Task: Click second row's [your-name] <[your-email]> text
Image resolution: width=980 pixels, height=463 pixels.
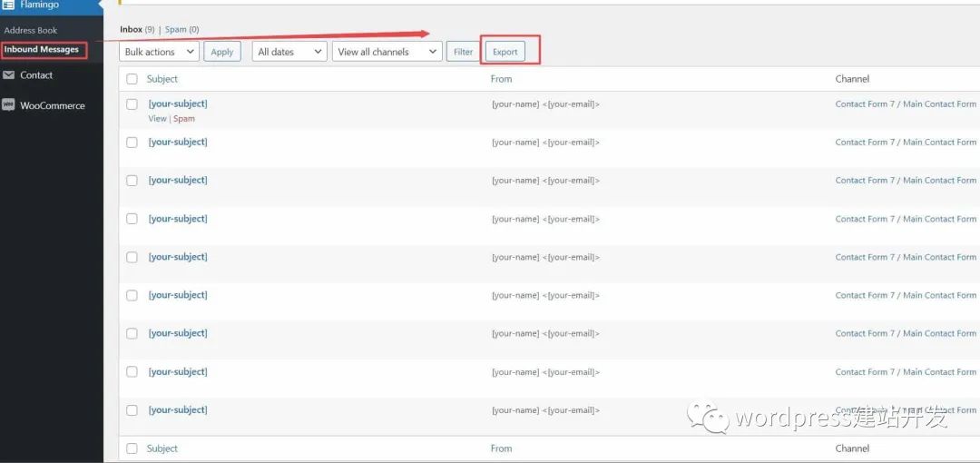Action: click(x=545, y=143)
